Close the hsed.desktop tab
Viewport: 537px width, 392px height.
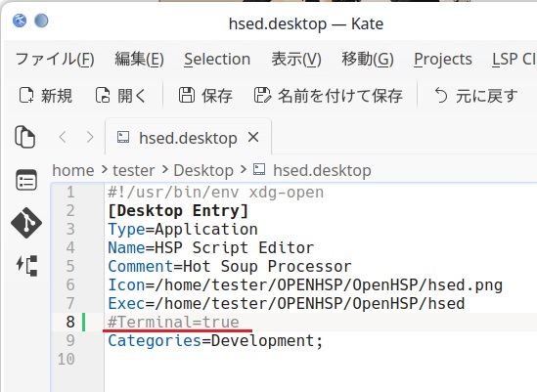[253, 137]
